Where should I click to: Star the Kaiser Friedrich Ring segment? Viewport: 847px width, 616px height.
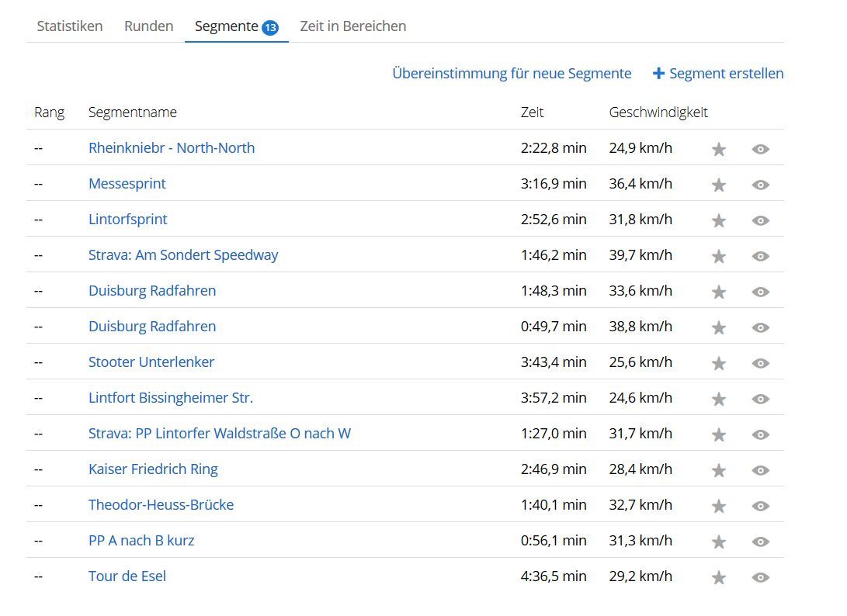[x=719, y=470]
